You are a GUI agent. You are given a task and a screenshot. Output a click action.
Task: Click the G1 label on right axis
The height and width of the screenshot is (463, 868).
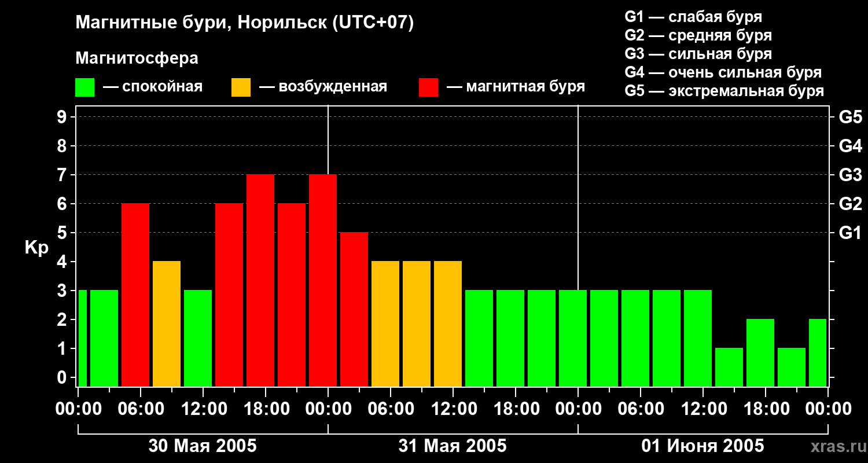pos(850,233)
